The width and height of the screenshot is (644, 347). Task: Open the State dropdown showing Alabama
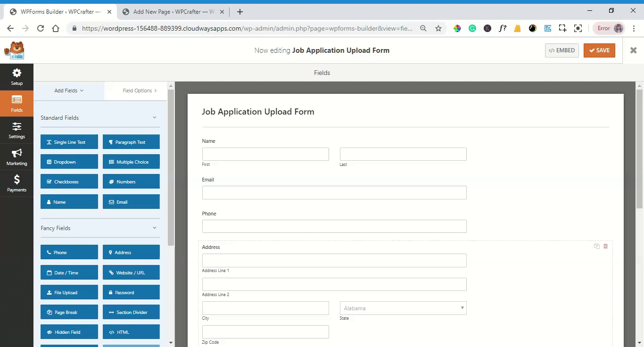403,308
